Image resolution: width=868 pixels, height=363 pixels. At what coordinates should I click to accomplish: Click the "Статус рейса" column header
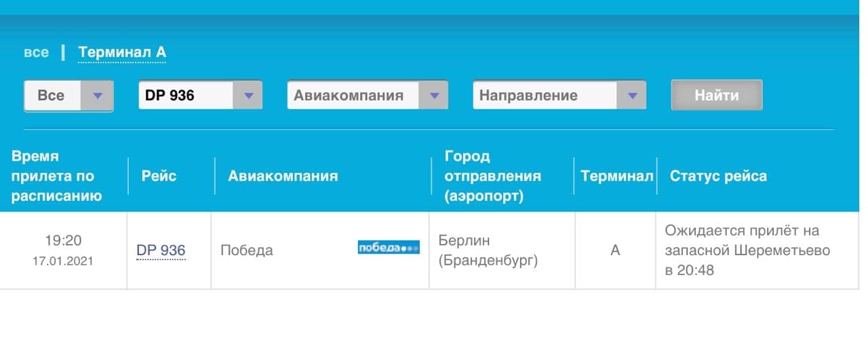718,176
